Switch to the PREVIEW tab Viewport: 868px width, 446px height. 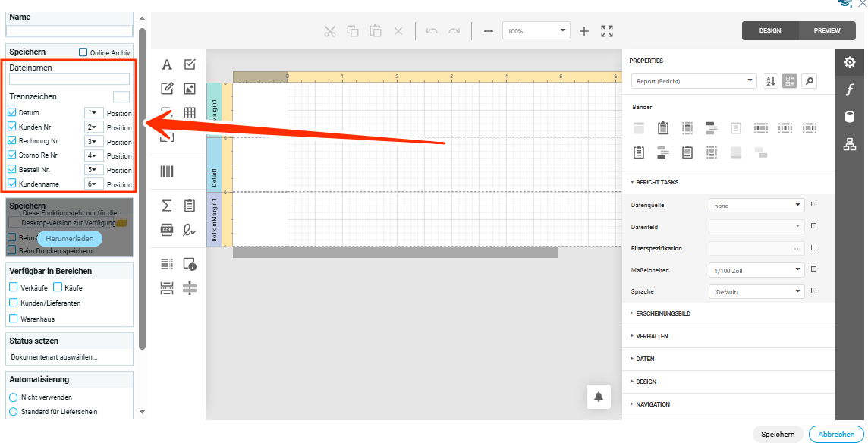click(826, 30)
